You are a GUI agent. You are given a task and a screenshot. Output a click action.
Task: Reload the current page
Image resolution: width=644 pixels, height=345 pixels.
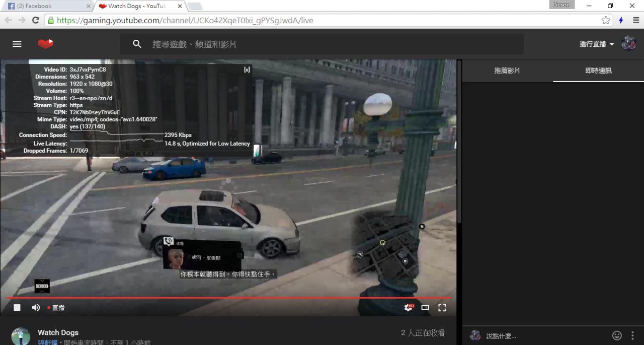[36, 20]
